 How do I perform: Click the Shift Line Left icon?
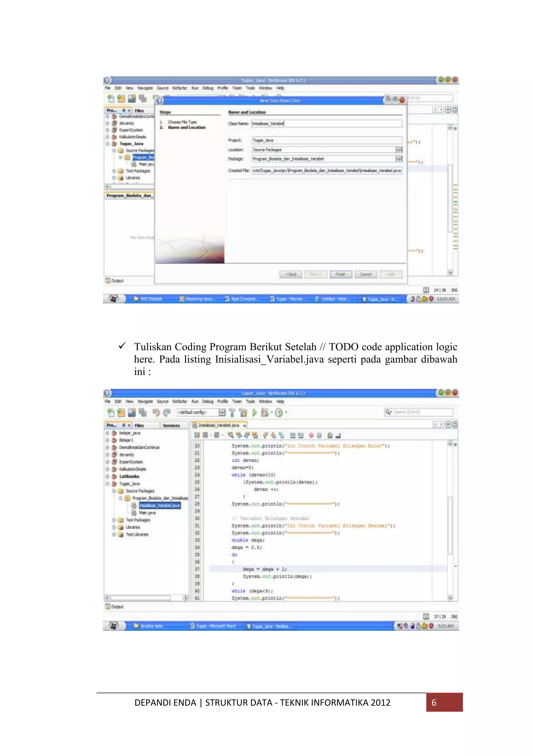click(x=292, y=435)
